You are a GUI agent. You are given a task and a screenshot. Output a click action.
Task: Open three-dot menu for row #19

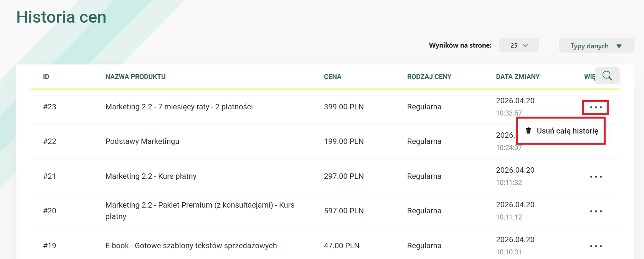[x=596, y=246]
